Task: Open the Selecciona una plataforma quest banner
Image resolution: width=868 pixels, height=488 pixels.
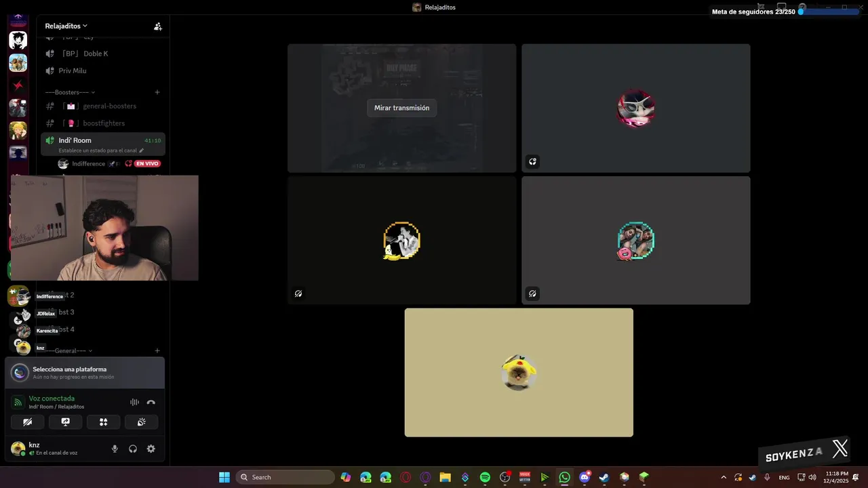Action: click(x=85, y=373)
